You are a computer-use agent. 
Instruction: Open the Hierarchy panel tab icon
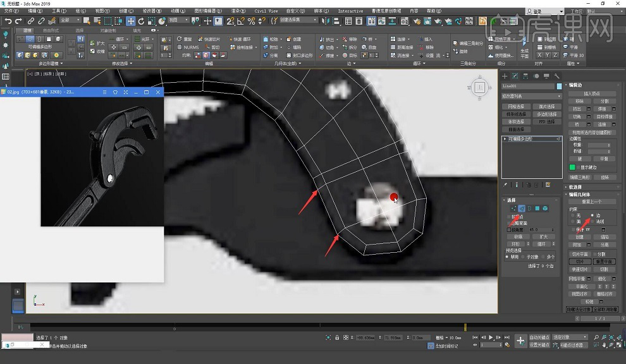click(x=525, y=76)
